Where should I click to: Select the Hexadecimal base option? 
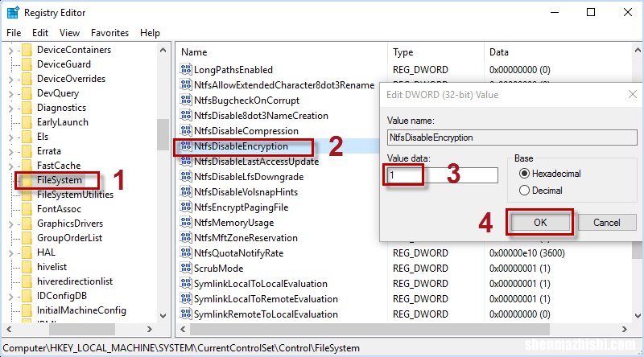[x=524, y=174]
